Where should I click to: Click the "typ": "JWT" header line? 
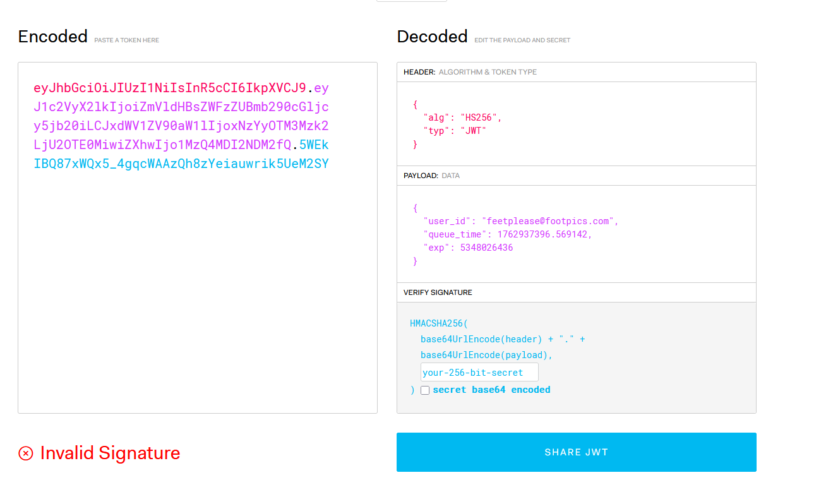click(455, 131)
